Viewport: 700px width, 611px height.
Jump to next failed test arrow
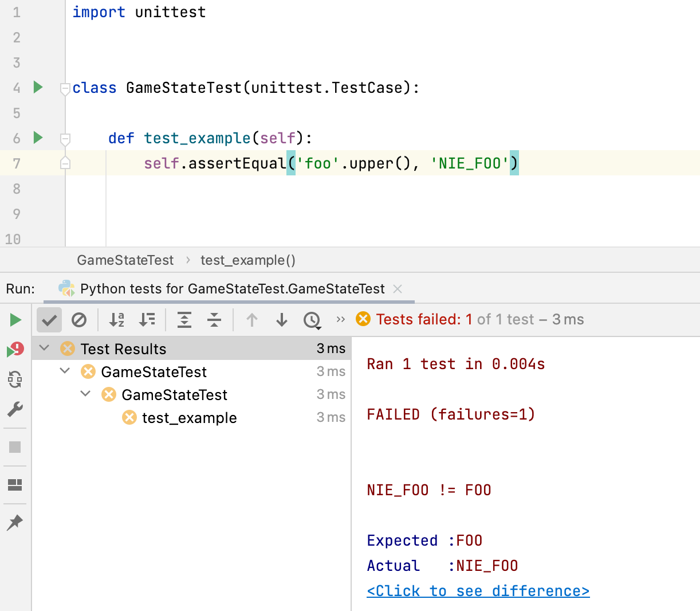[x=282, y=320]
